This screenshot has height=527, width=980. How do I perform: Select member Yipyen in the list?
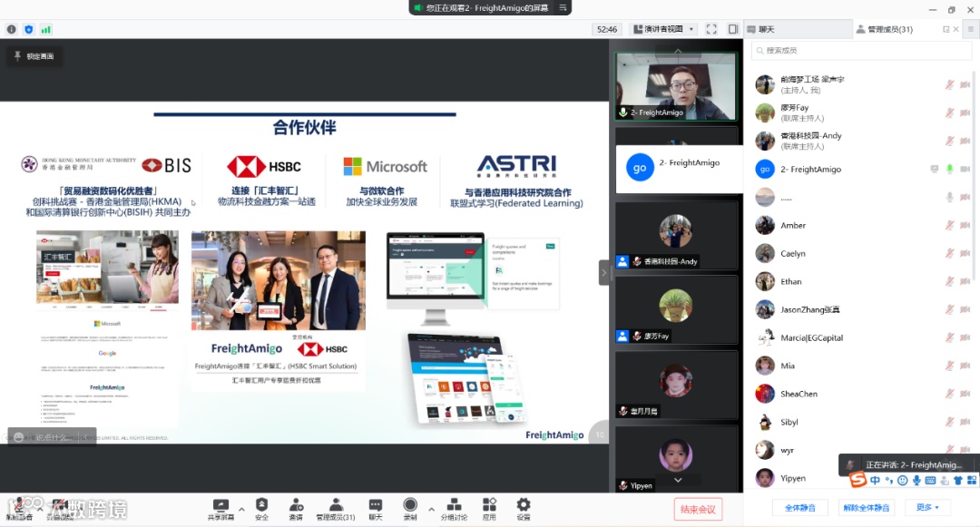tap(861, 478)
